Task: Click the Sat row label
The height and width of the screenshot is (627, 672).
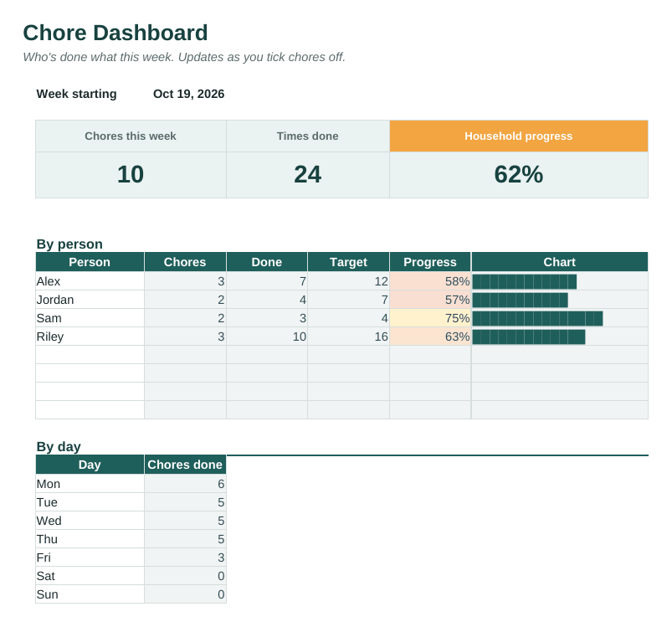Action: 90,576
